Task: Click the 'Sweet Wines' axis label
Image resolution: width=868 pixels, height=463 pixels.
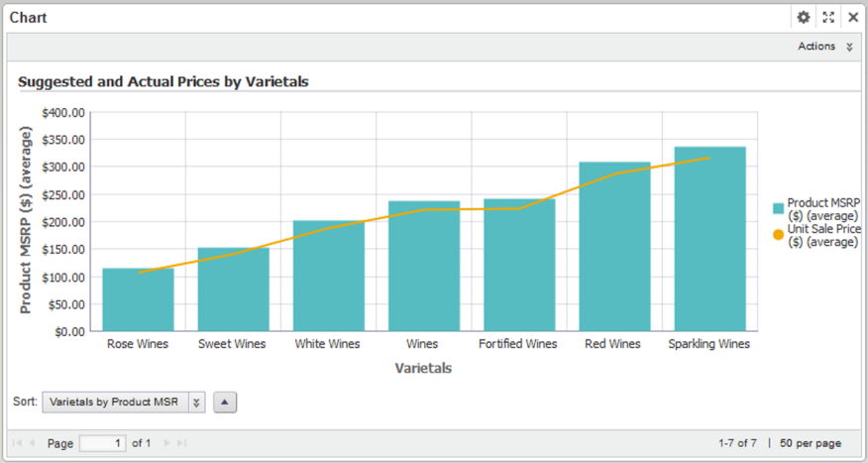Action: pyautogui.click(x=232, y=344)
